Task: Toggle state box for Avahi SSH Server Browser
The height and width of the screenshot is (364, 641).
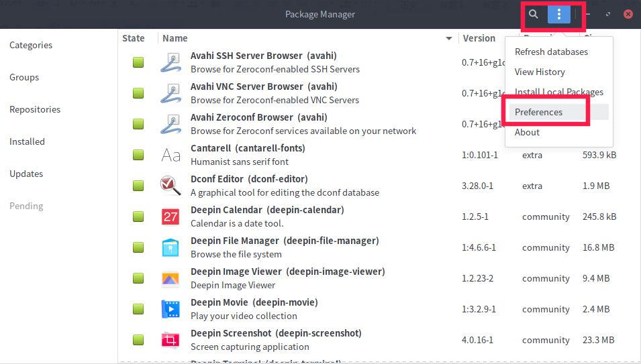Action: click(x=138, y=62)
